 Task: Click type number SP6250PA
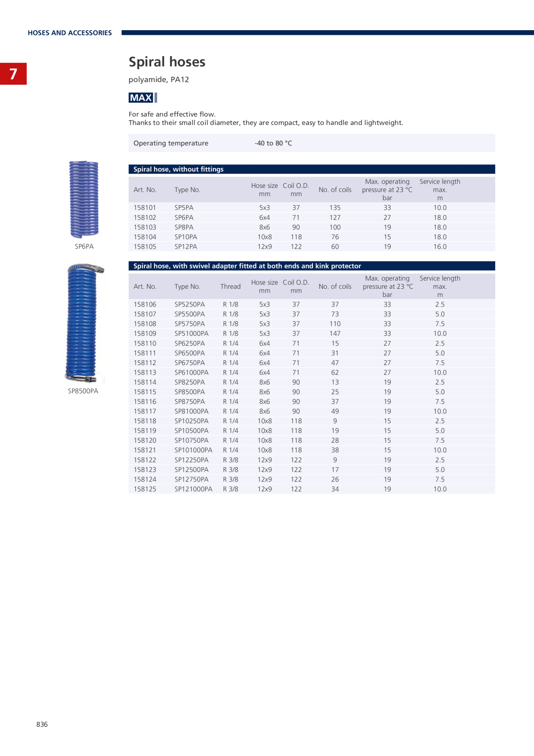[x=189, y=344]
